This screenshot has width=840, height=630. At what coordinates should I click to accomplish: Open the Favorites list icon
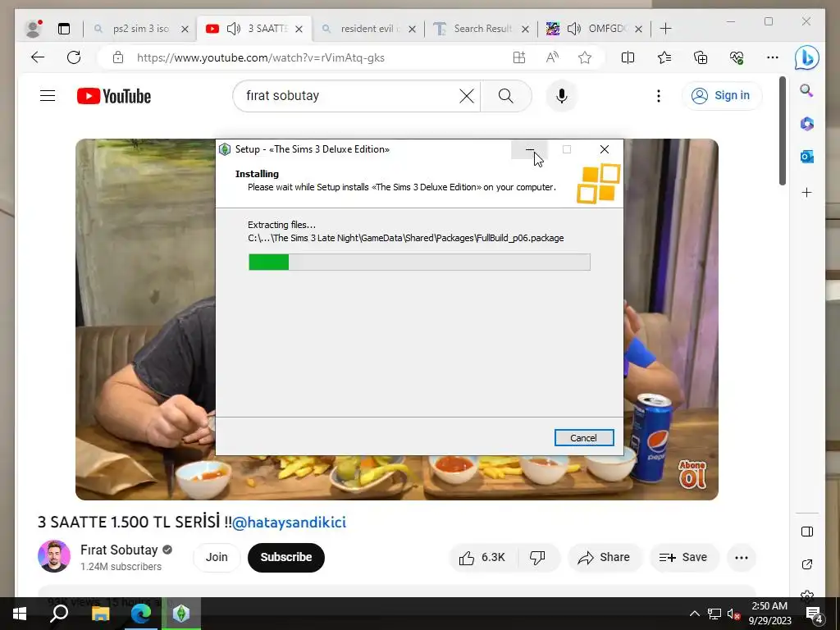point(664,57)
